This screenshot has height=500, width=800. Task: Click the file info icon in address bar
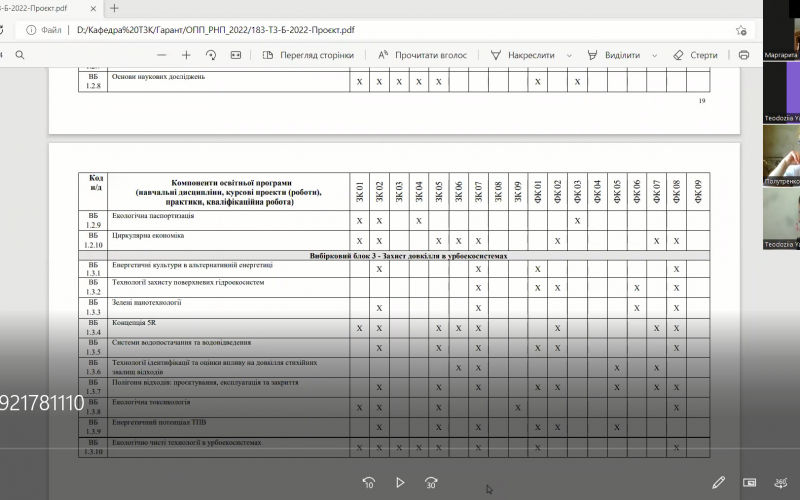coord(31,30)
